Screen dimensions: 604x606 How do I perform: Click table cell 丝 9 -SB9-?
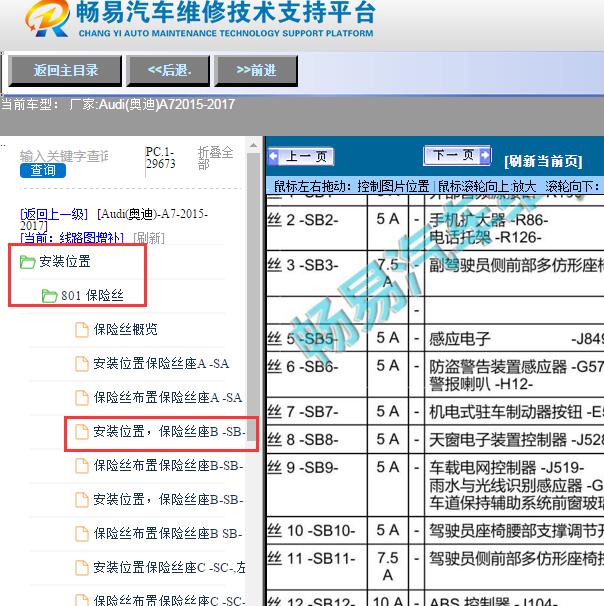316,485
